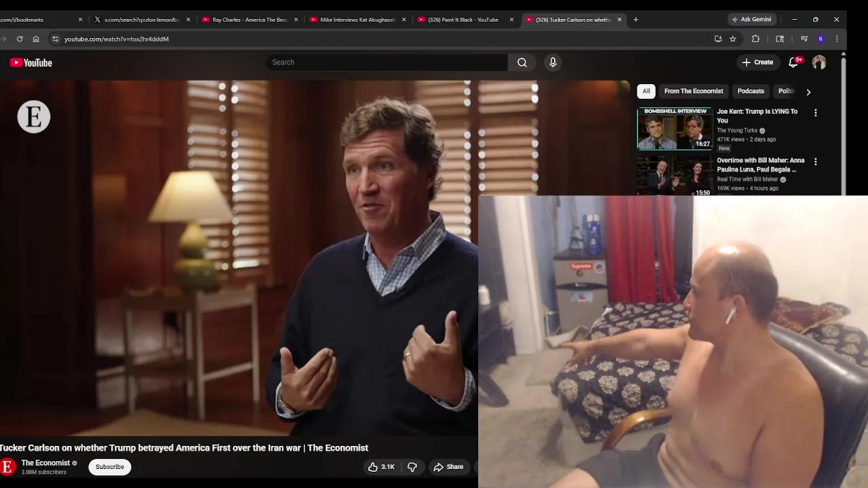
Task: Open a new browser tab
Action: [x=635, y=20]
